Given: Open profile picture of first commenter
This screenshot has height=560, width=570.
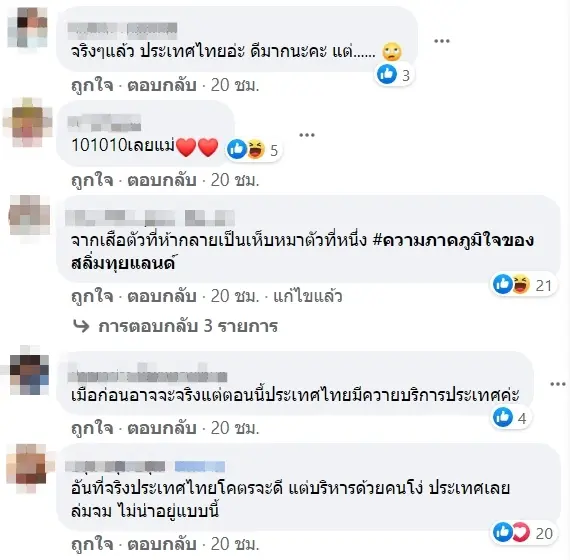Looking at the screenshot, I should coord(28,28).
